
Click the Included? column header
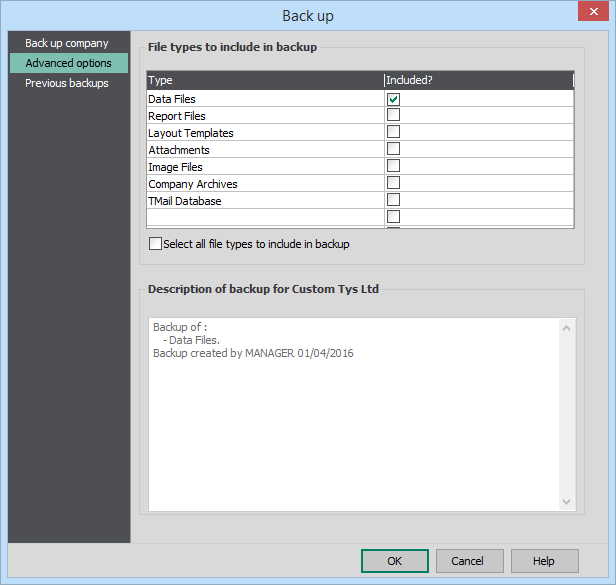478,81
